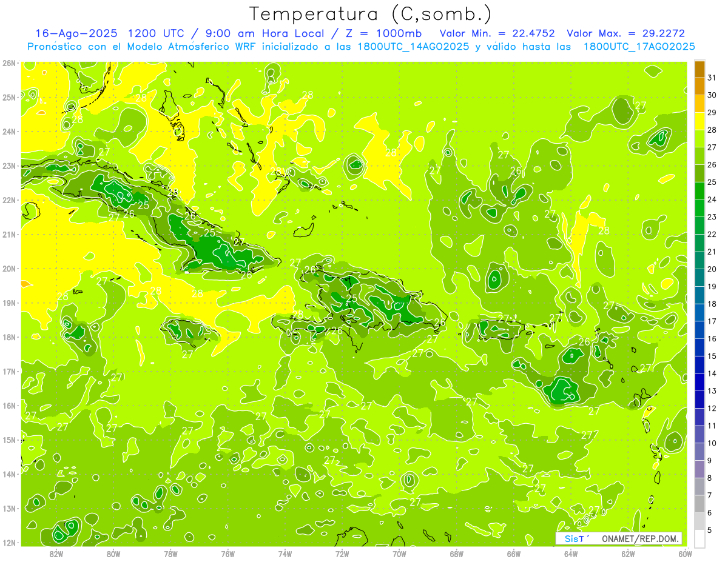
Task: Select the date text "16-Ago-2025"
Action: [x=76, y=33]
